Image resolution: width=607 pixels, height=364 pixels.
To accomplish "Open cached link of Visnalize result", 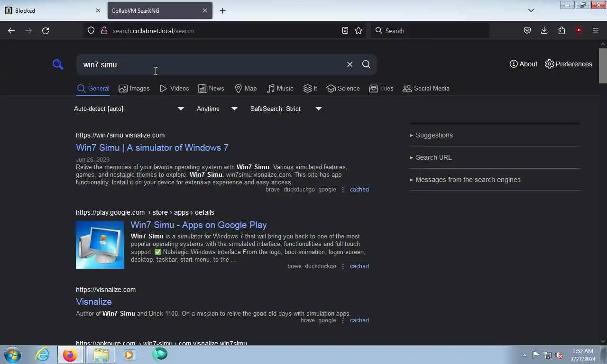I will pyautogui.click(x=359, y=320).
